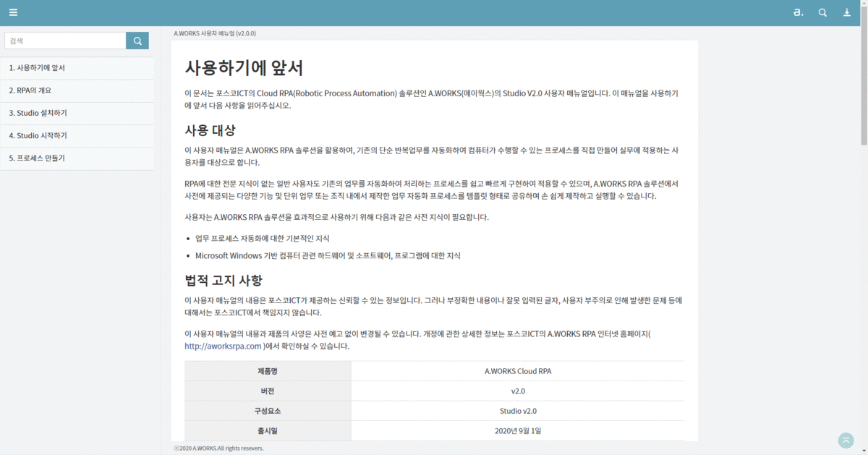Screen dimensions: 868x455
Task: Click the download manual icon
Action: 846,12
